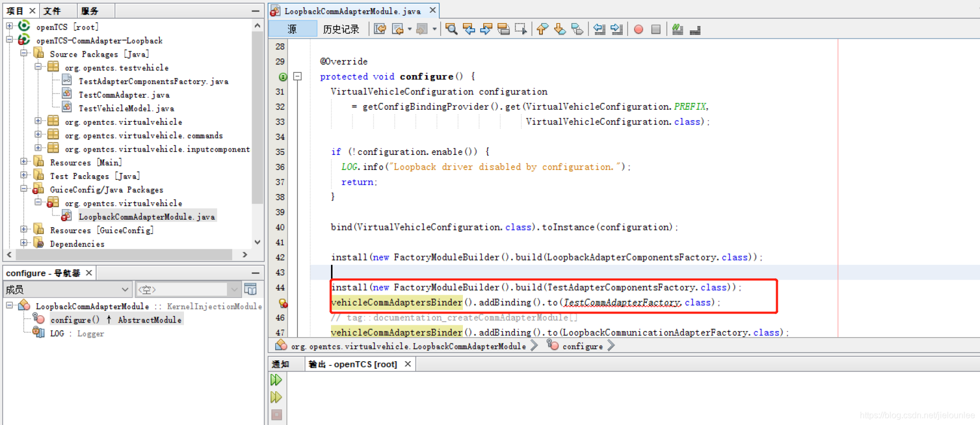Go to the next bookmark
This screenshot has height=425, width=980.
point(559,29)
